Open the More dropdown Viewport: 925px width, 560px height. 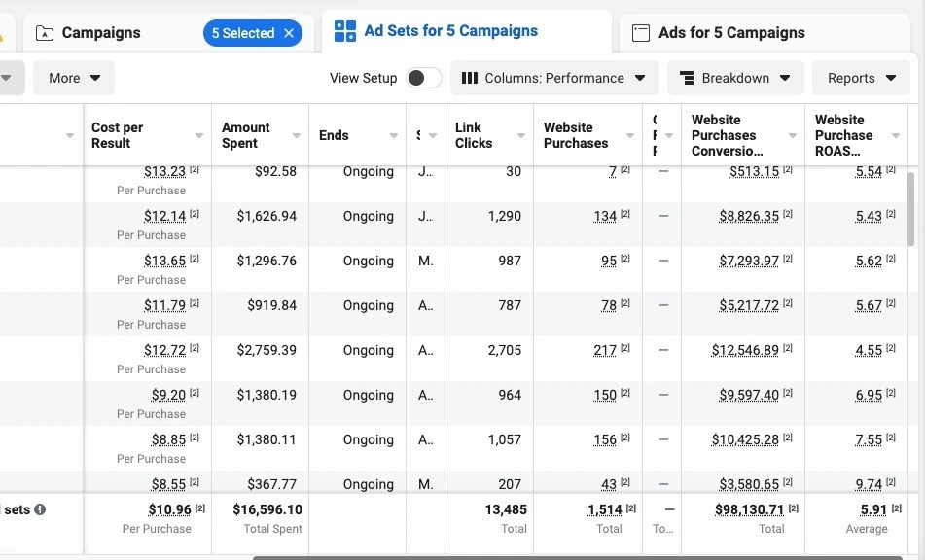[x=73, y=77]
